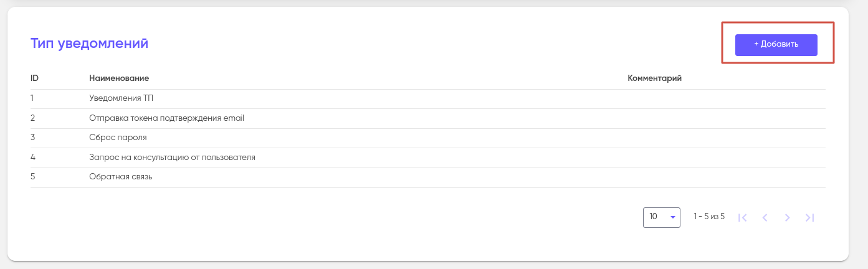Click the '+ Добавить' button
Screen dimensions: 868x269
pos(776,45)
